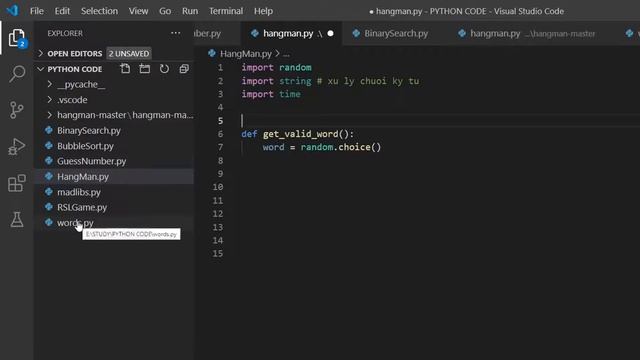Click the VS Code logo icon
Viewport: 640px width, 360px height.
12,10
